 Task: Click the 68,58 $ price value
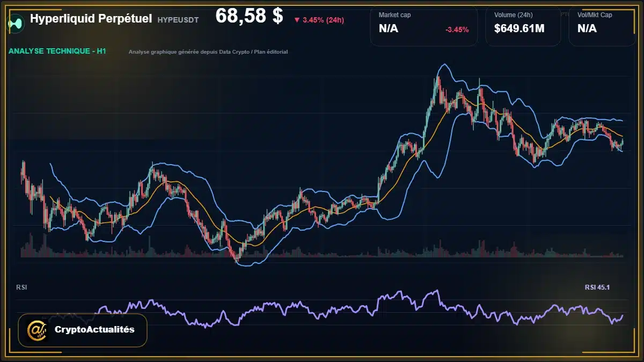[x=249, y=16]
